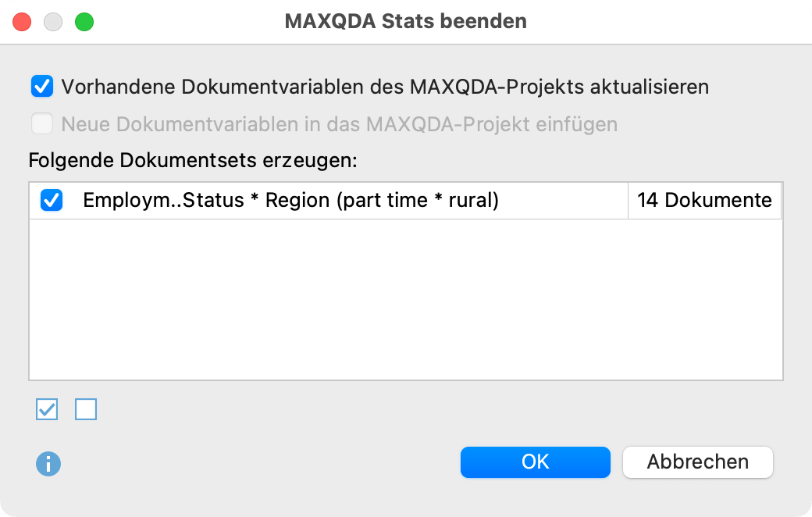Click the green zoom traffic light
The image size is (812, 517).
tap(84, 22)
